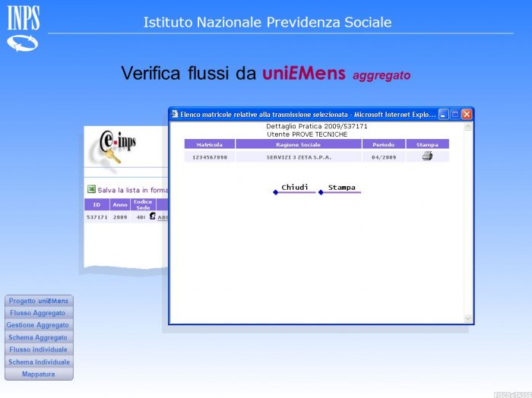Minimize the Elenco matricole popup window

pyautogui.click(x=444, y=114)
